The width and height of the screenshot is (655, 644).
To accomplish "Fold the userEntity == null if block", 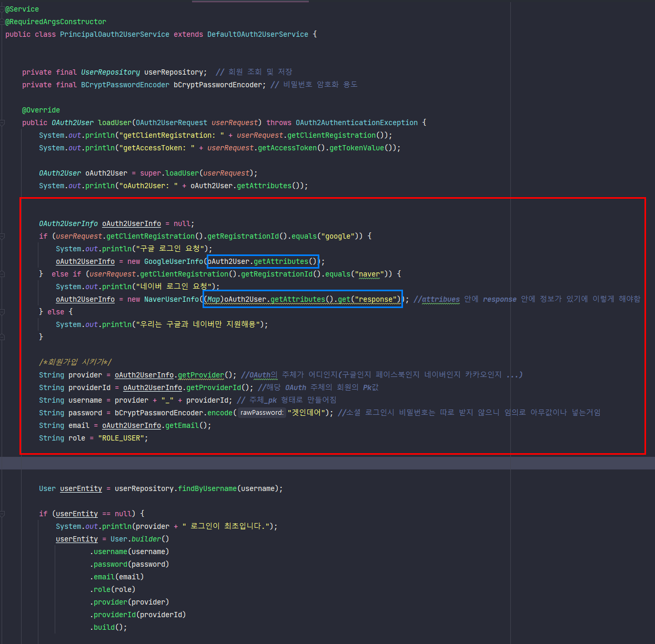I will pos(3,514).
